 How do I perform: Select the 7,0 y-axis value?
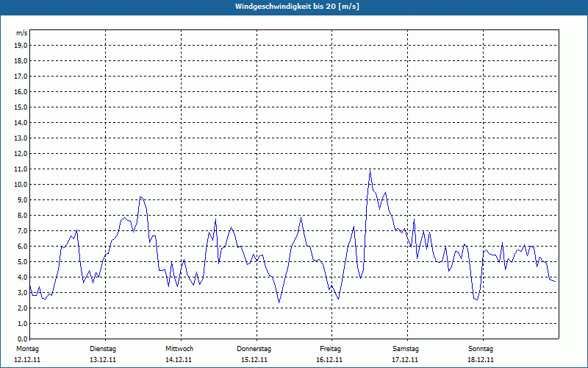click(23, 231)
